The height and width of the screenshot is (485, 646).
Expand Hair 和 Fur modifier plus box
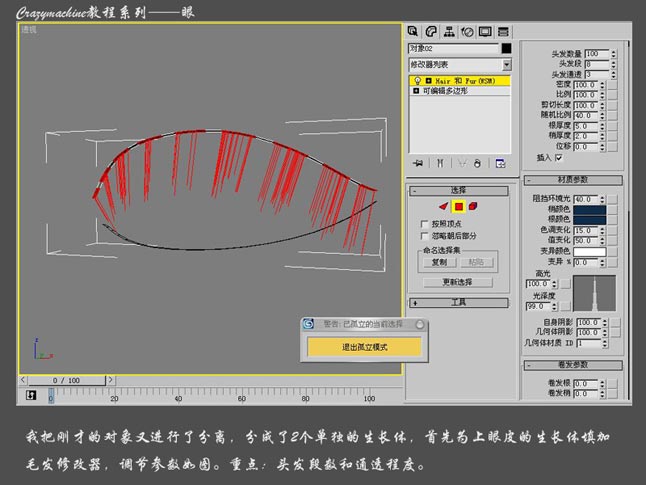pyautogui.click(x=428, y=81)
